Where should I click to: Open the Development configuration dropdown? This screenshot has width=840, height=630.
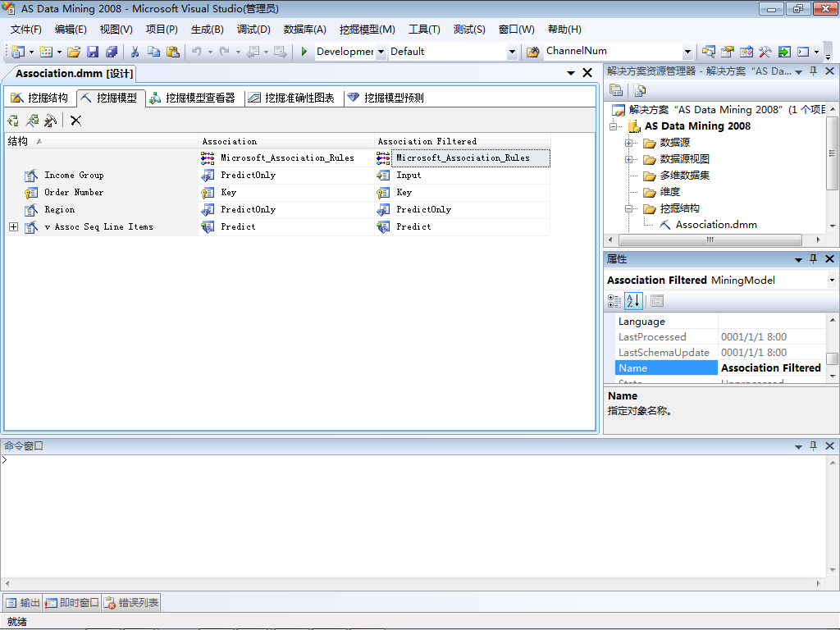click(381, 52)
